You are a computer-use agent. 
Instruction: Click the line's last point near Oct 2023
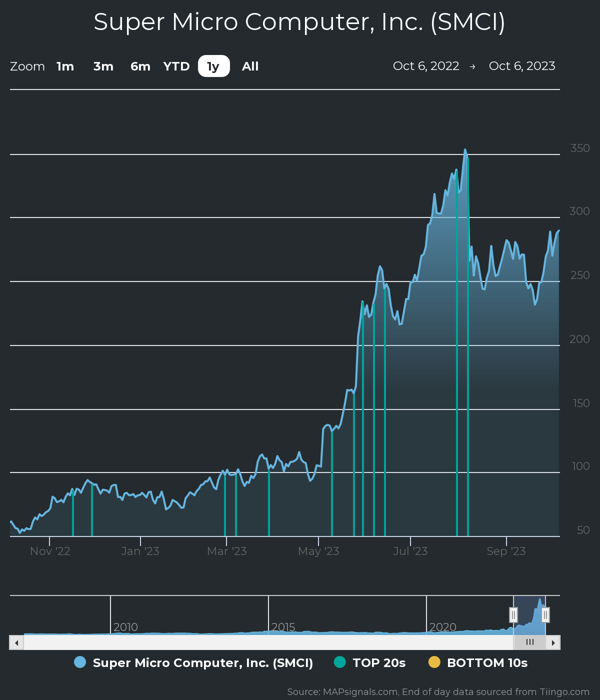[558, 230]
